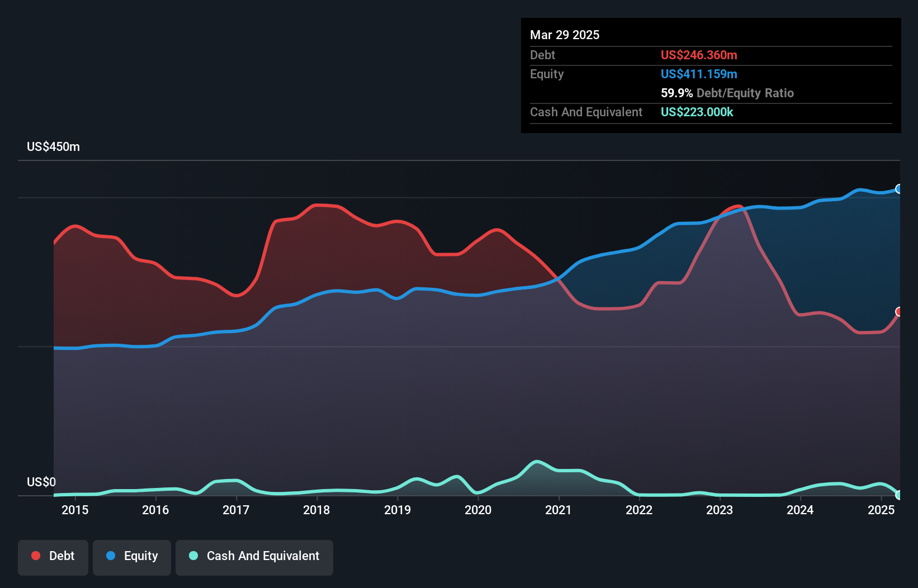Click the 2023 x-axis label
The image size is (918, 588).
pyautogui.click(x=720, y=510)
